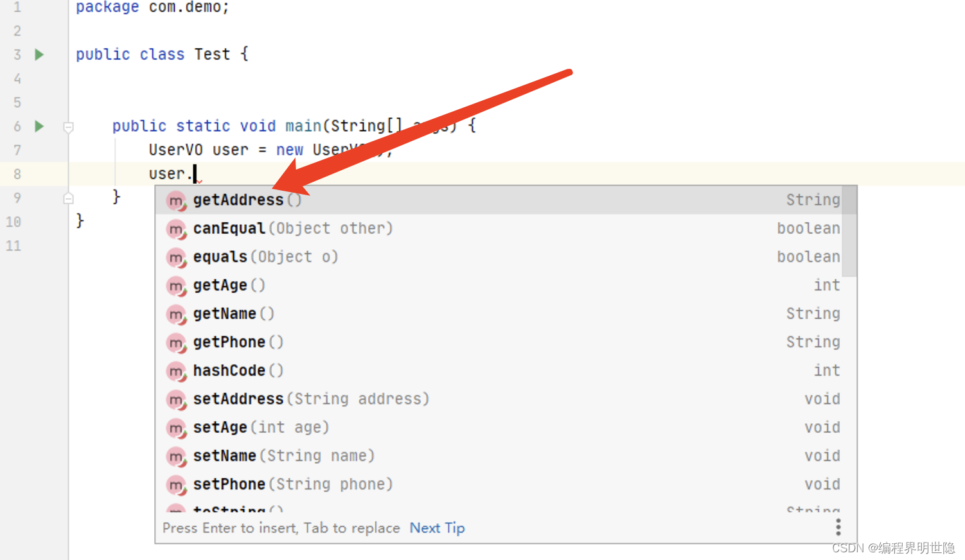965x560 pixels.
Task: Choose canEqual(Object other) suggestion
Action: pos(500,228)
